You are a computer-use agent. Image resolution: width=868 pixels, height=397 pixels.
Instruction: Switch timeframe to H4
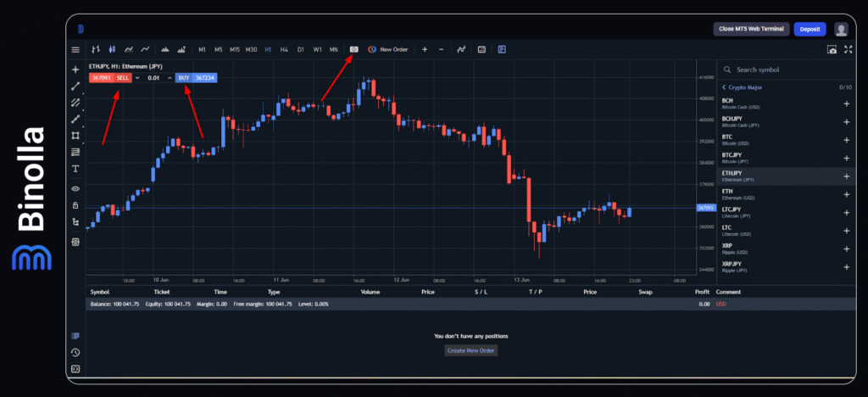tap(284, 49)
